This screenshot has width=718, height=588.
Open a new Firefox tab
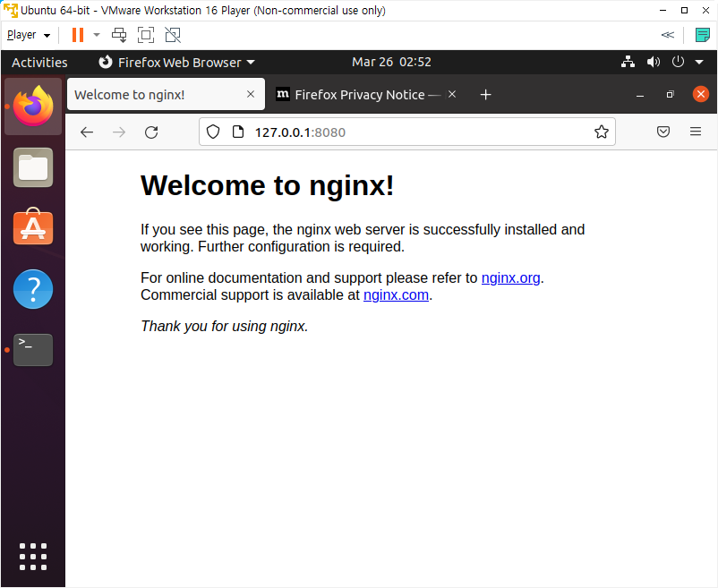pos(485,95)
